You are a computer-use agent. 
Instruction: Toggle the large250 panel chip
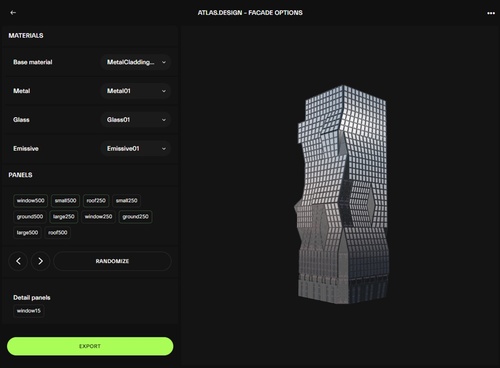tap(64, 217)
